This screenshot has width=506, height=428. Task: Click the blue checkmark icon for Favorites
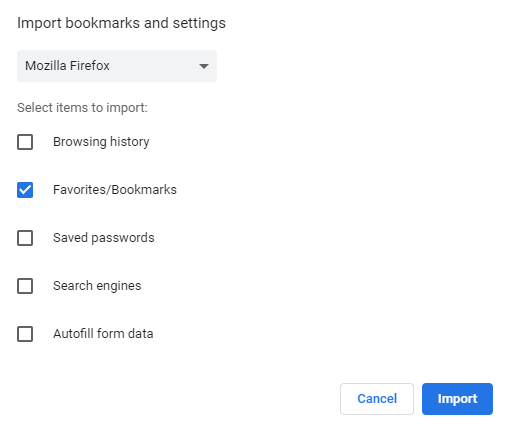pyautogui.click(x=25, y=190)
